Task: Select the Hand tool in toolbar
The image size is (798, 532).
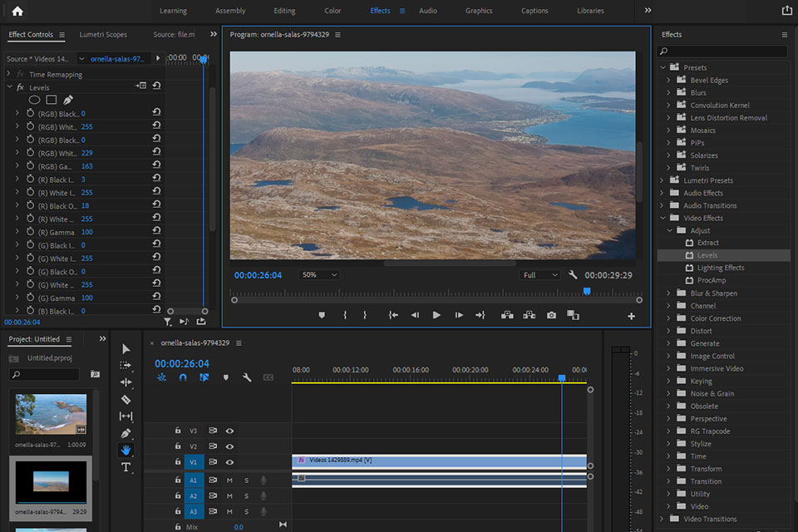Action: point(126,450)
